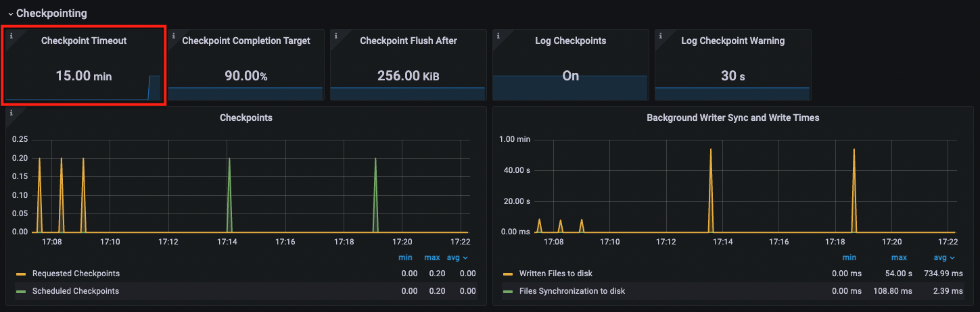Click info icon on Checkpoint Timeout panel
The width and height of the screenshot is (980, 312).
click(11, 35)
